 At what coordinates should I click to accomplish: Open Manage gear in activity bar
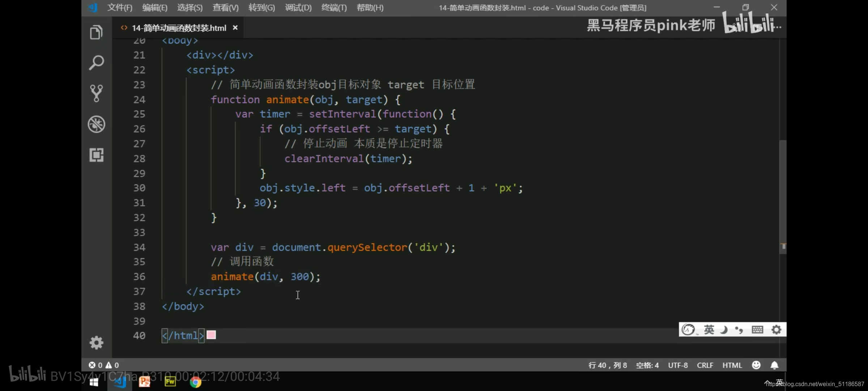pos(96,342)
